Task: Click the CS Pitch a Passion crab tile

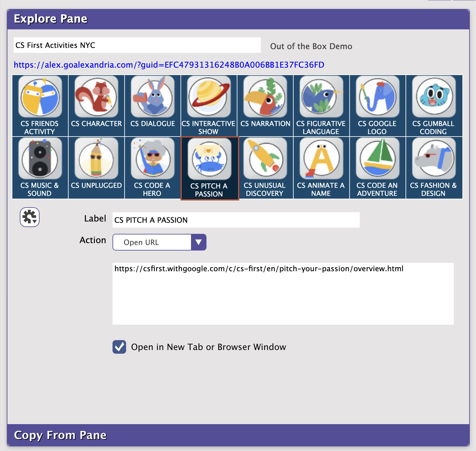Action: (x=210, y=168)
